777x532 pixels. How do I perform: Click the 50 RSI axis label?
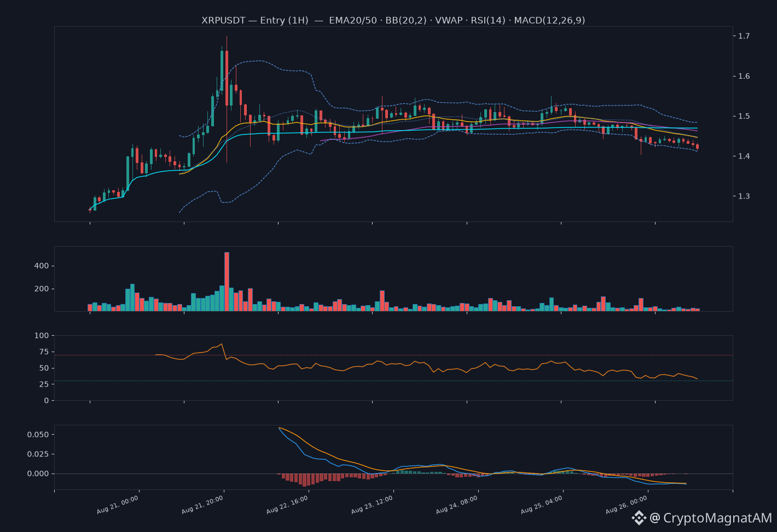point(45,368)
